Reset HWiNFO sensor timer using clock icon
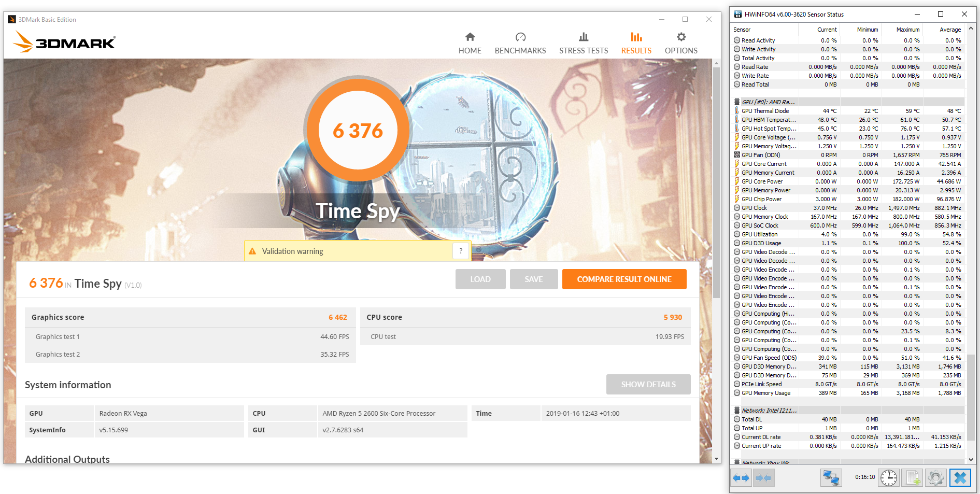The width and height of the screenshot is (980, 494). point(889,478)
